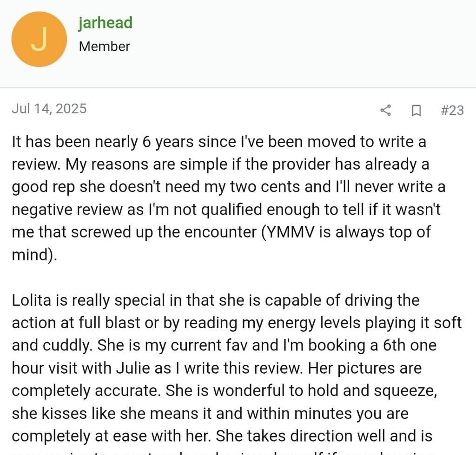Click the "YMMV" abbreviation in the post
The image size is (476, 455).
289,232
